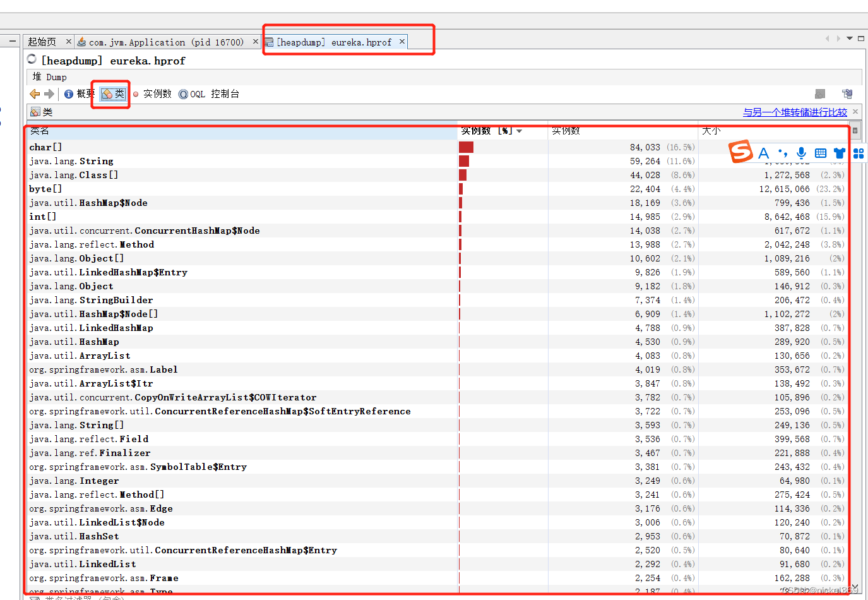Select the java.lang.Class[] row
This screenshot has width=868, height=600.
[x=439, y=175]
